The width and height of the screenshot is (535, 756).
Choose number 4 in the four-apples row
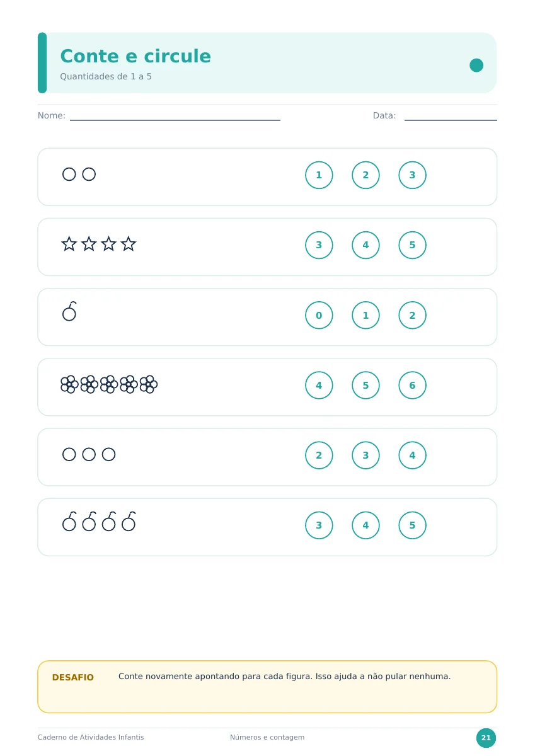(x=365, y=525)
